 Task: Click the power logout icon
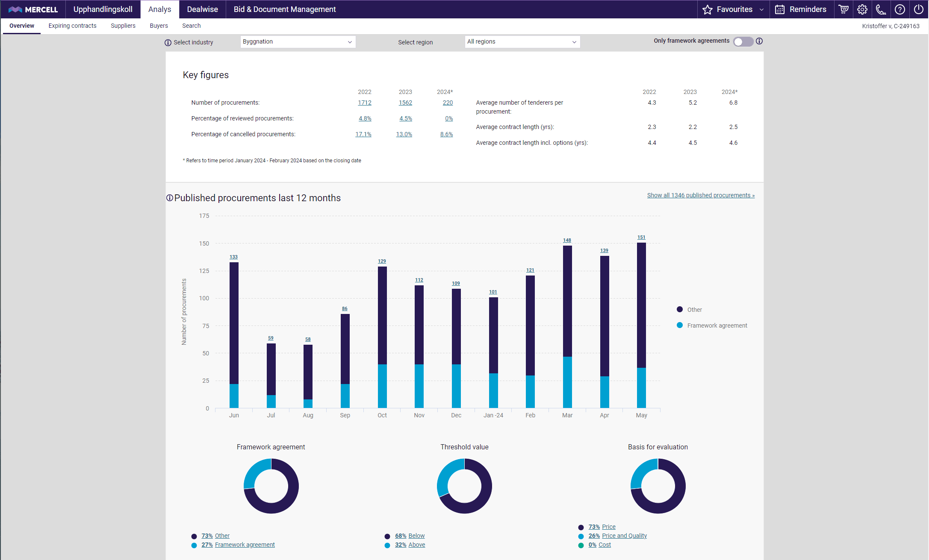(918, 9)
